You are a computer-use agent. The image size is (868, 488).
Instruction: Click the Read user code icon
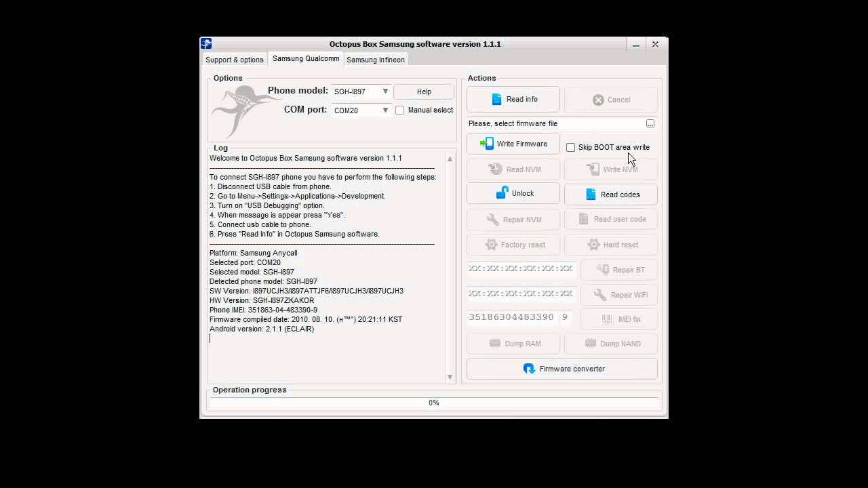[x=583, y=219]
